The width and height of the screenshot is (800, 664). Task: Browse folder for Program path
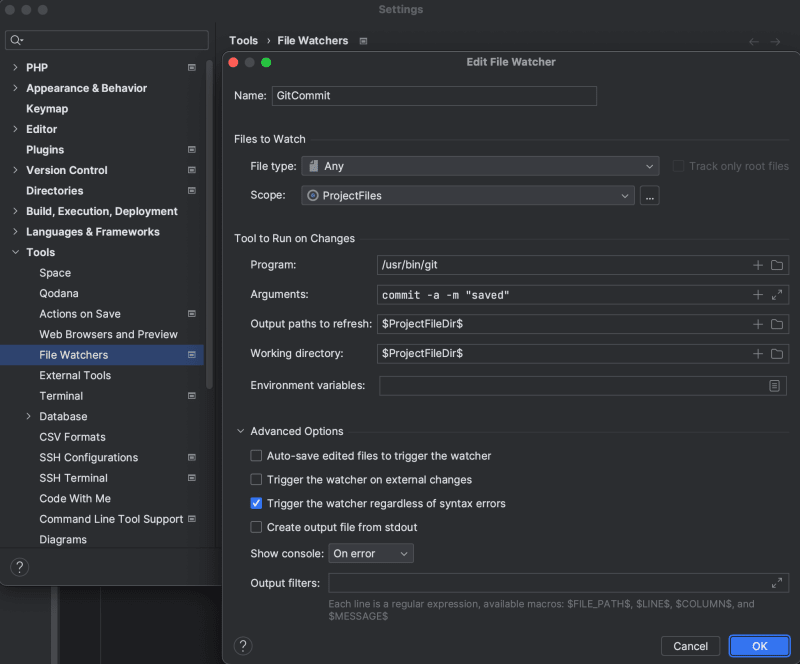pyautogui.click(x=777, y=265)
